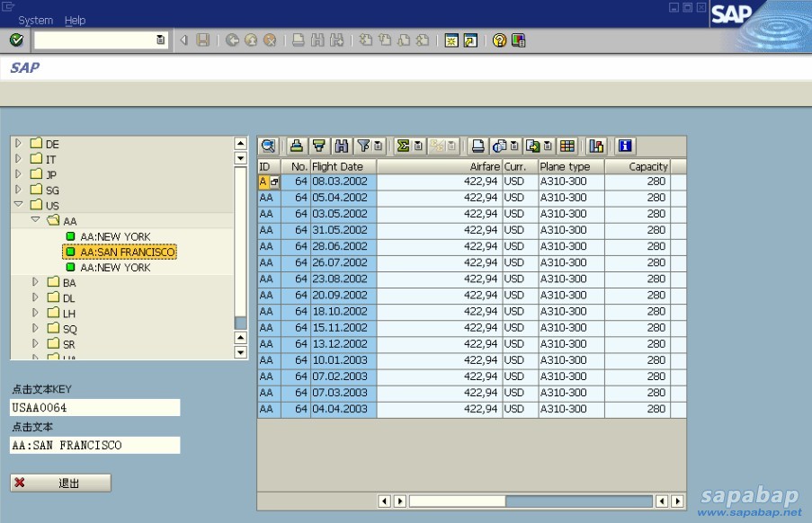
Task: Click the Create New Session icon
Action: [451, 40]
